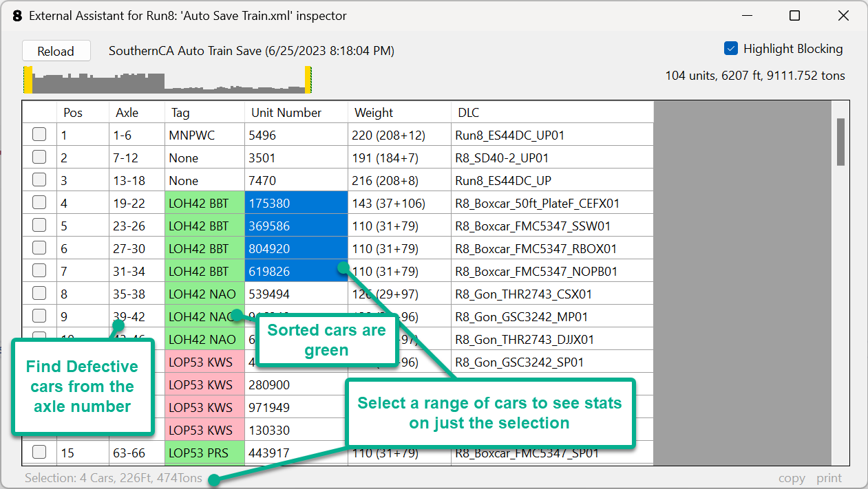
Task: Click the Reload button
Action: [x=56, y=52]
